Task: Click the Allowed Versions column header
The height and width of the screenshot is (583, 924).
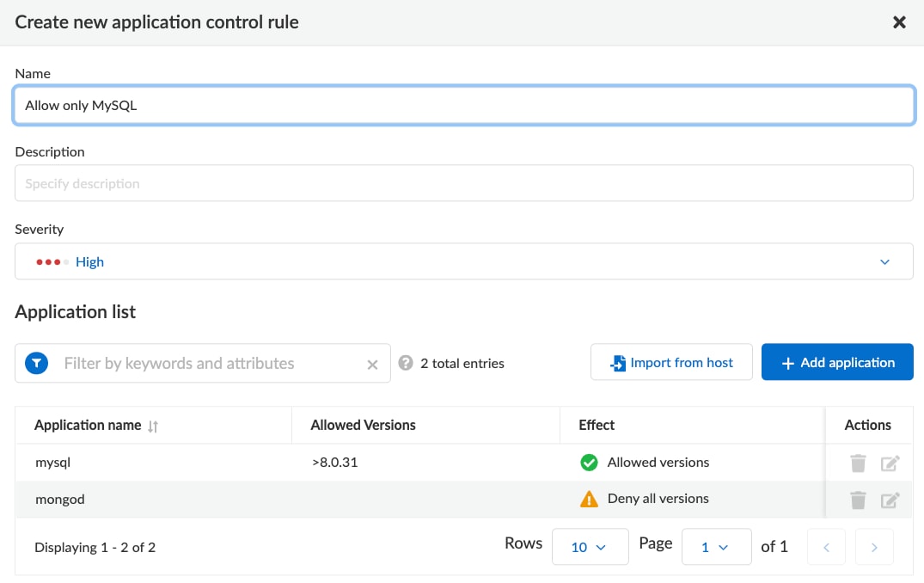Action: coord(363,425)
